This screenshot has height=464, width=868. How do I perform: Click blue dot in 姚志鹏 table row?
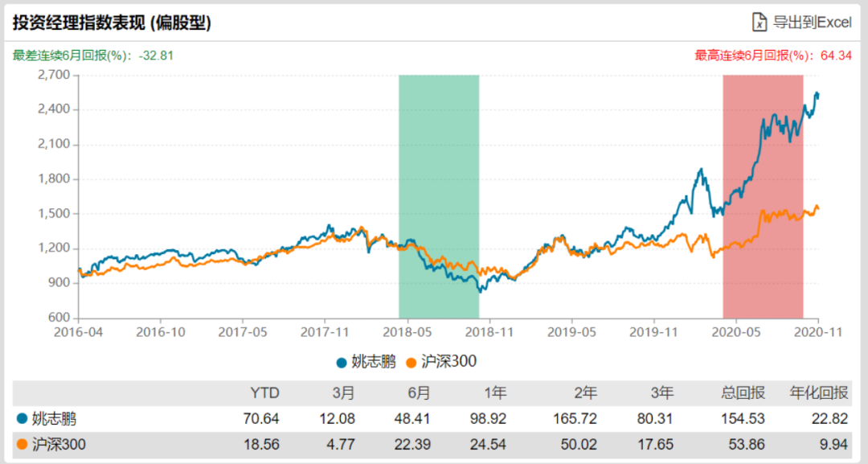click(x=23, y=419)
